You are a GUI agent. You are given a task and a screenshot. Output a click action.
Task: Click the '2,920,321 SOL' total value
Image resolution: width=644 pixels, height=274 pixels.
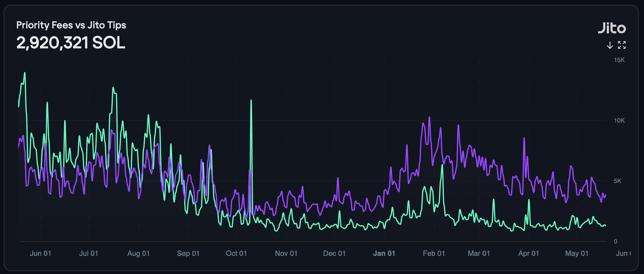[x=71, y=43]
